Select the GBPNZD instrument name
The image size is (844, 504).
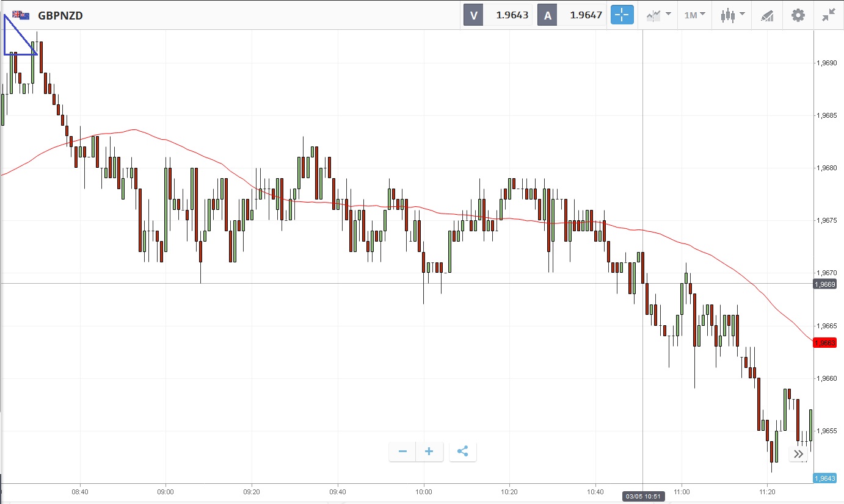(x=60, y=15)
